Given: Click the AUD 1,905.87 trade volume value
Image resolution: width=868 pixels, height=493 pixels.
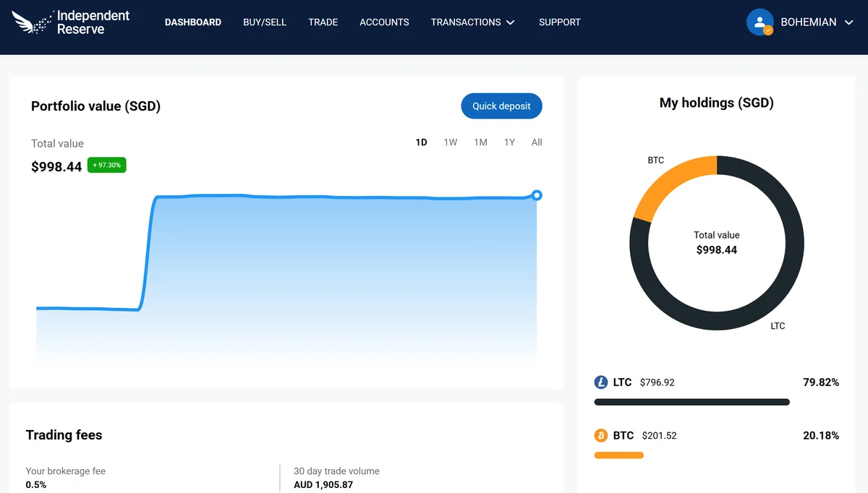Looking at the screenshot, I should [x=323, y=485].
